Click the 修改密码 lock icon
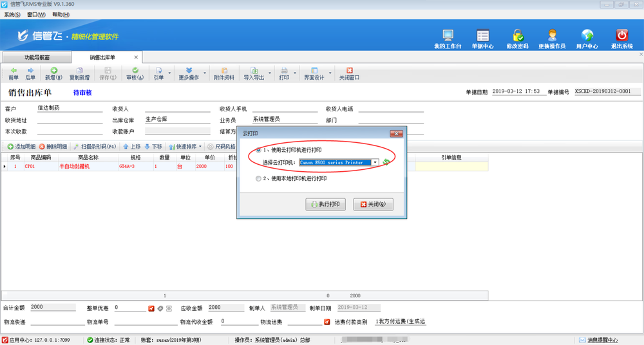Viewport: 644px width, 345px height. click(517, 36)
